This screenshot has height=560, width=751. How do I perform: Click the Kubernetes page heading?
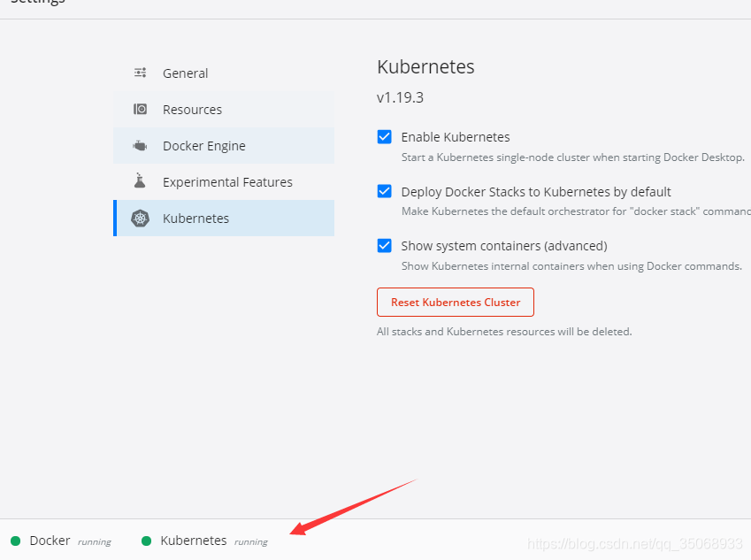[425, 67]
